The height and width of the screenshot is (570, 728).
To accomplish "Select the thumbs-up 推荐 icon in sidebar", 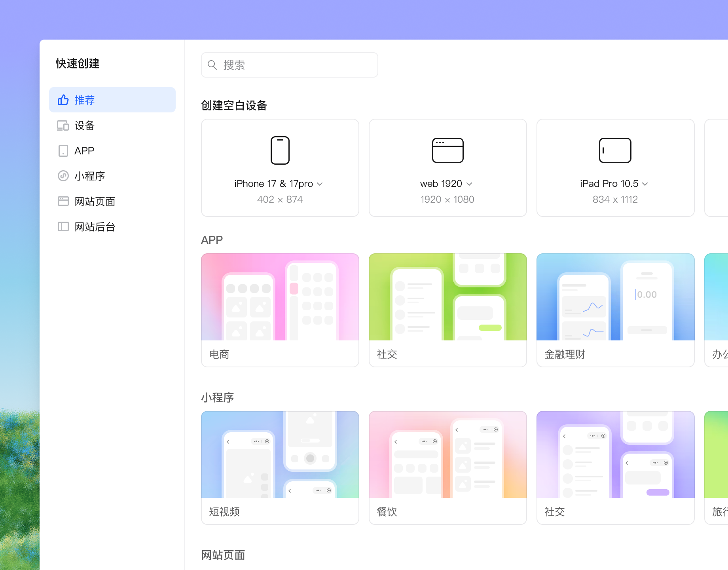I will (x=63, y=100).
